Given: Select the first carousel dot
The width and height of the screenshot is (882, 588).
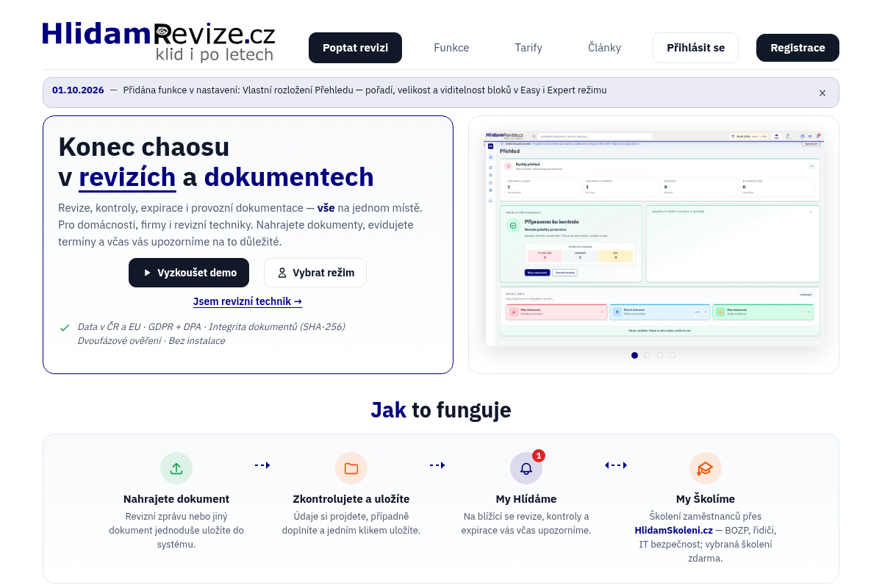Looking at the screenshot, I should [634, 355].
